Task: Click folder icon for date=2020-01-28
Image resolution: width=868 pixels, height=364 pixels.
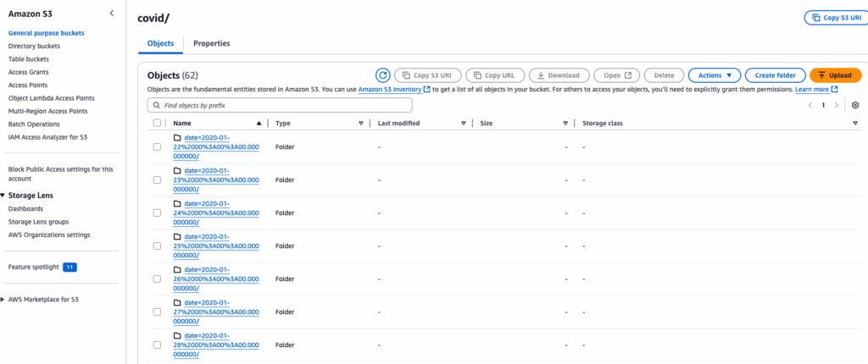Action: 177,336
